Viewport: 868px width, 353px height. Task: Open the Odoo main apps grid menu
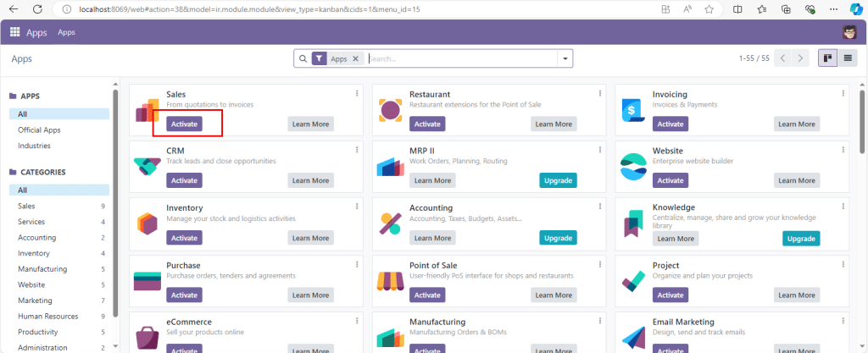[14, 32]
